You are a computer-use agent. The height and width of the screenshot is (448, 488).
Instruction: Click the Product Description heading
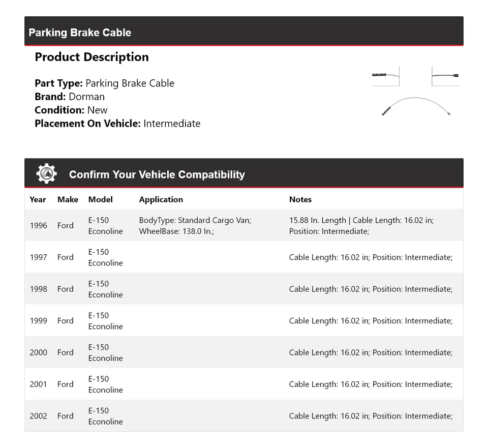[x=91, y=57]
